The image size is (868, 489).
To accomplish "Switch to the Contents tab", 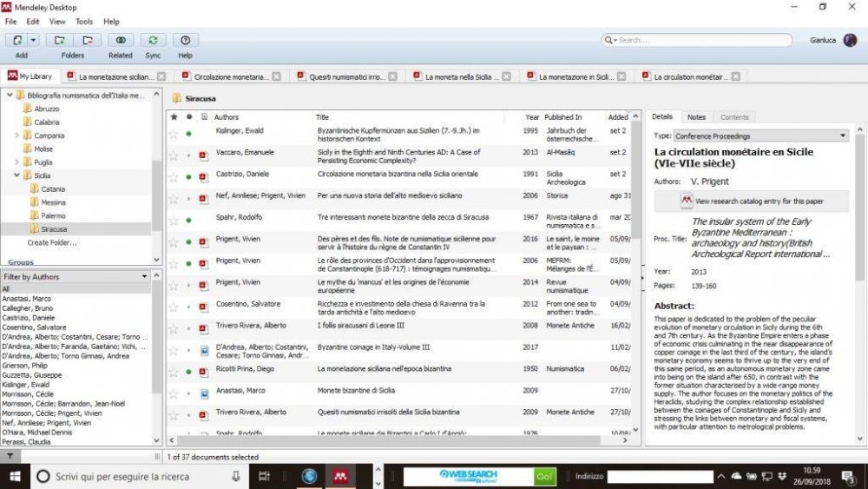I will pos(734,117).
